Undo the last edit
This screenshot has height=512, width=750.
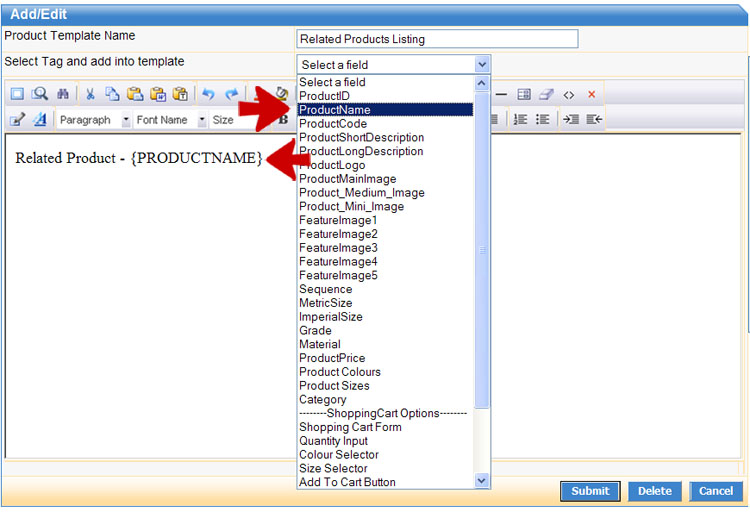coord(208,94)
